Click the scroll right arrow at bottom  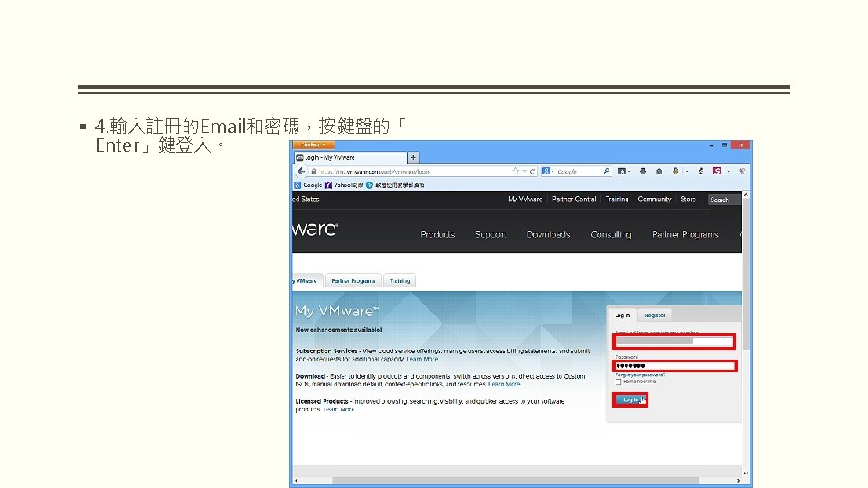click(738, 480)
